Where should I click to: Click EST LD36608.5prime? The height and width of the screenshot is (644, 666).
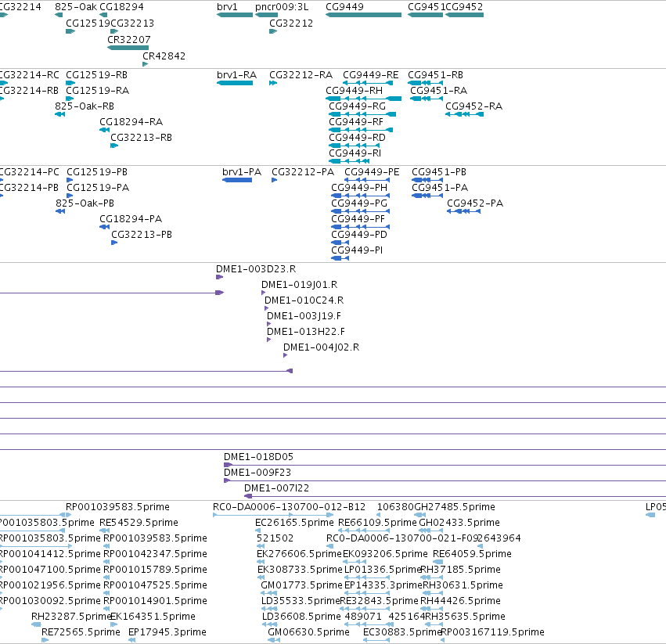coord(270,624)
